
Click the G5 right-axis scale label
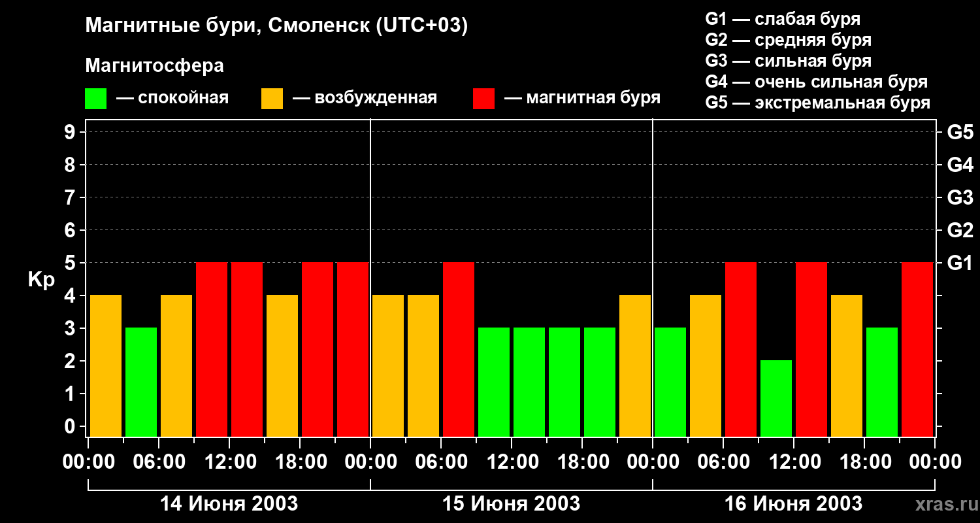pyautogui.click(x=960, y=132)
